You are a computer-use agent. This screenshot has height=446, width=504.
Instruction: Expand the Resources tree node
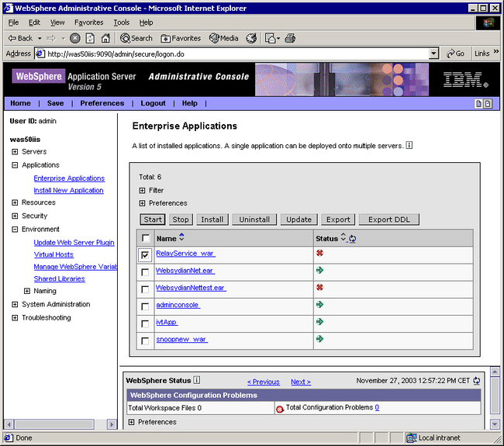(x=15, y=202)
